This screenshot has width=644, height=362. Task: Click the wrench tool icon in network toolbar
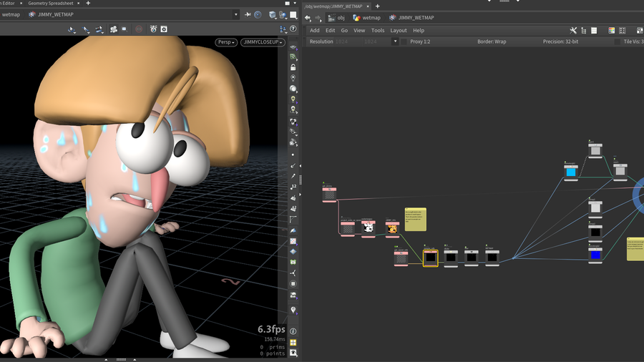573,31
